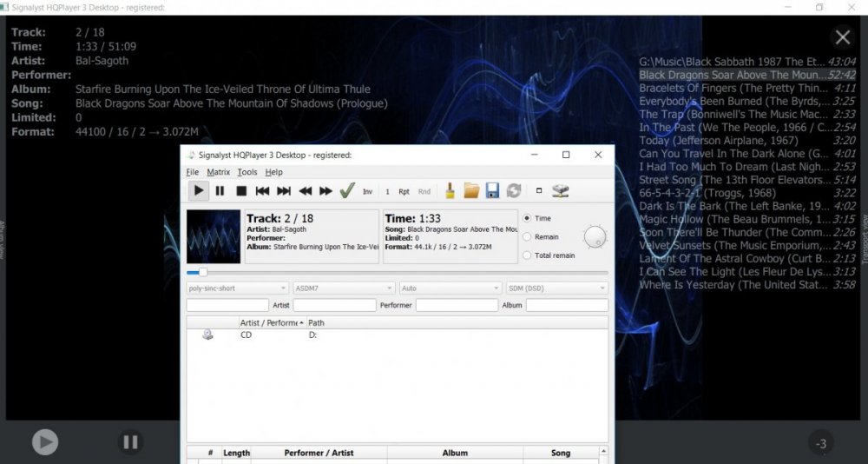868x464 pixels.
Task: Select 'Black Dragons Soar Above The Moun...' entry
Action: [x=747, y=75]
